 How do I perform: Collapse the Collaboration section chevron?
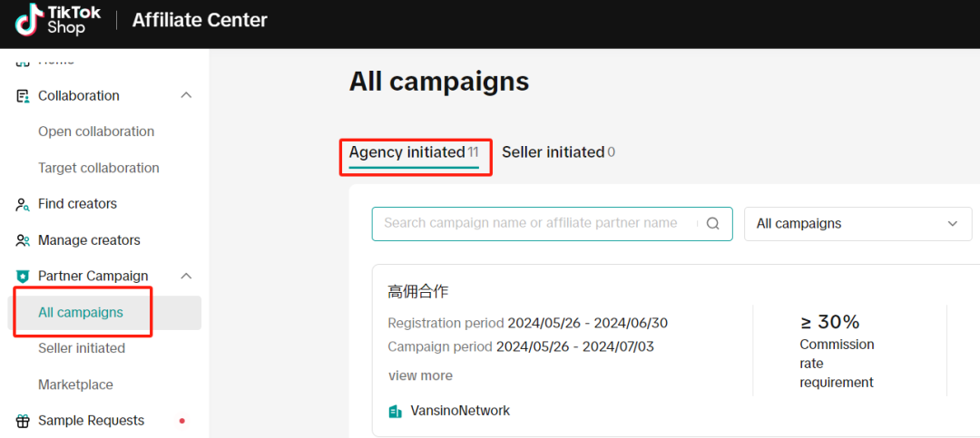(186, 95)
